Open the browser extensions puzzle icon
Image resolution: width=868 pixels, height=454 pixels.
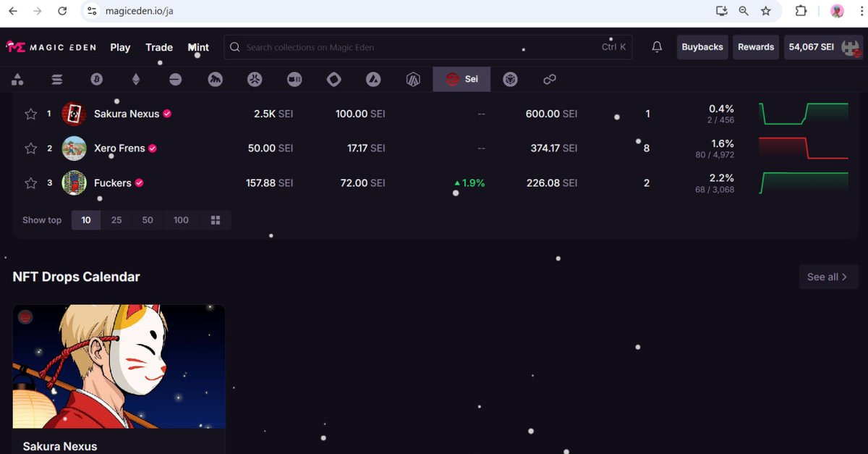click(x=801, y=11)
